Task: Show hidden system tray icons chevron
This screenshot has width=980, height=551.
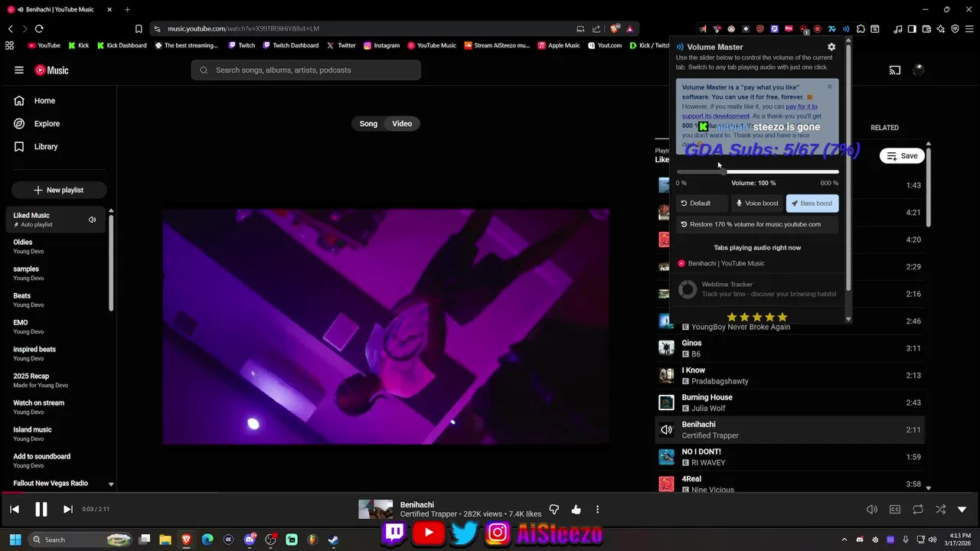Action: [x=844, y=540]
